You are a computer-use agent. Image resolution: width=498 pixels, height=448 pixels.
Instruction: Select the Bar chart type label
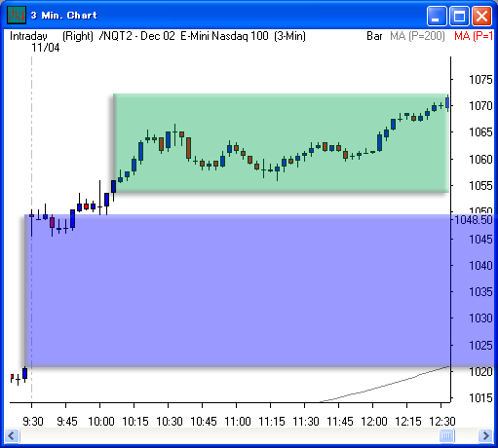coord(374,36)
